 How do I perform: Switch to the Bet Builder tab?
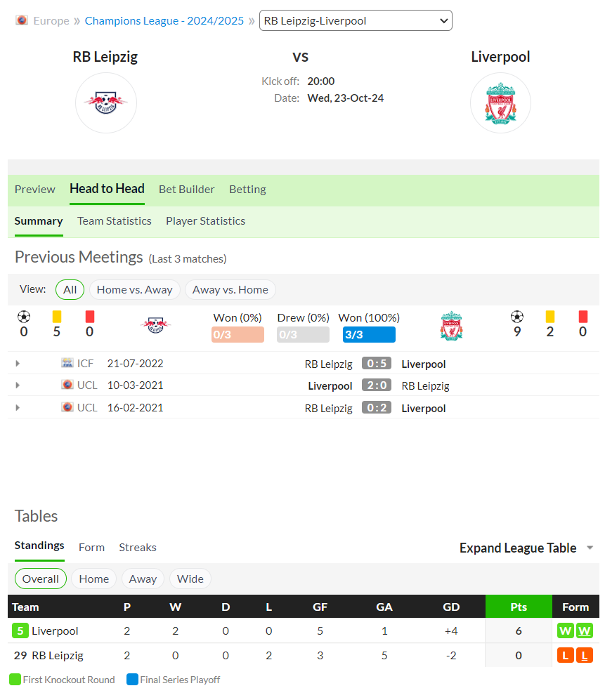point(187,190)
